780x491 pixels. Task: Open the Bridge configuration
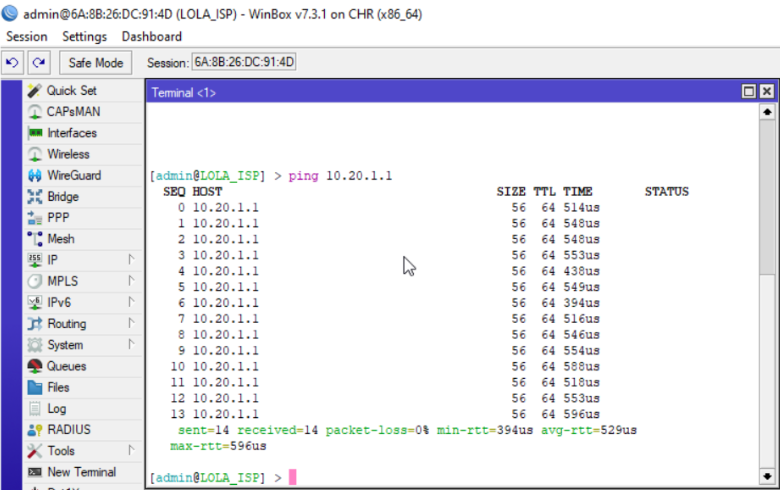[x=63, y=197]
